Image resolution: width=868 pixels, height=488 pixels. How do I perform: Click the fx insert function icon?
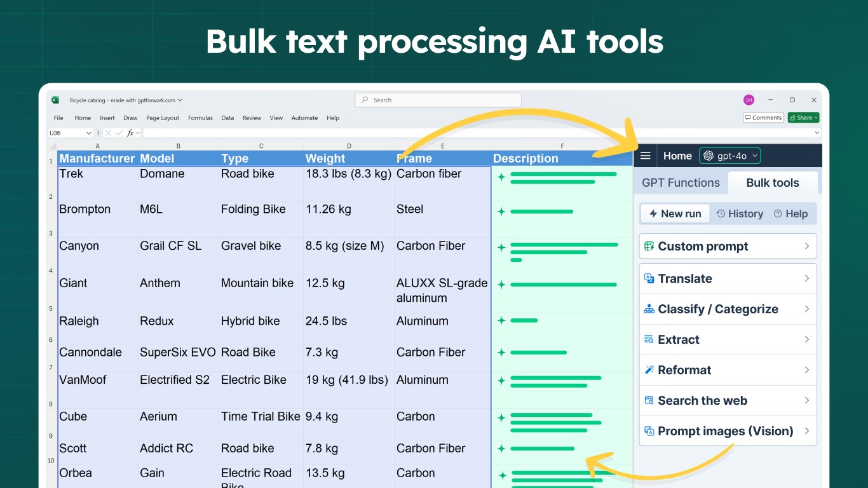(131, 133)
